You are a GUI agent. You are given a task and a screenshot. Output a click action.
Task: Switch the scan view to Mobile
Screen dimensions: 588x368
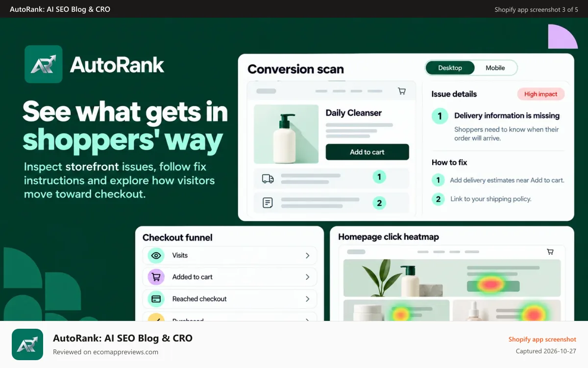coord(495,68)
